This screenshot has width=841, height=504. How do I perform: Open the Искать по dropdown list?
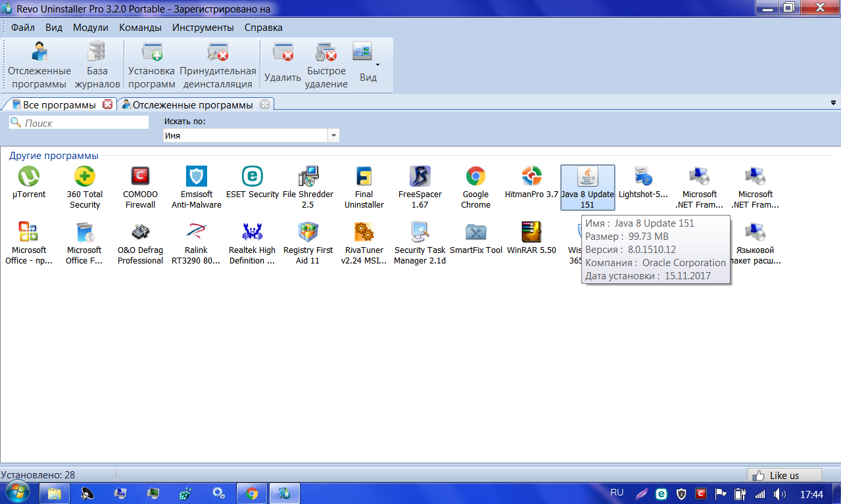(x=333, y=135)
